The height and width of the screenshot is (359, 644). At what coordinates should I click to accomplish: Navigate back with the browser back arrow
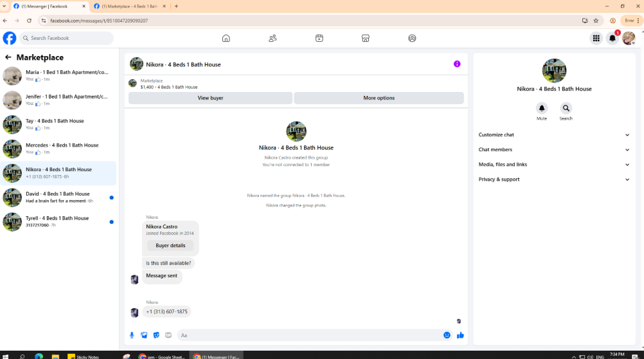tap(5, 21)
